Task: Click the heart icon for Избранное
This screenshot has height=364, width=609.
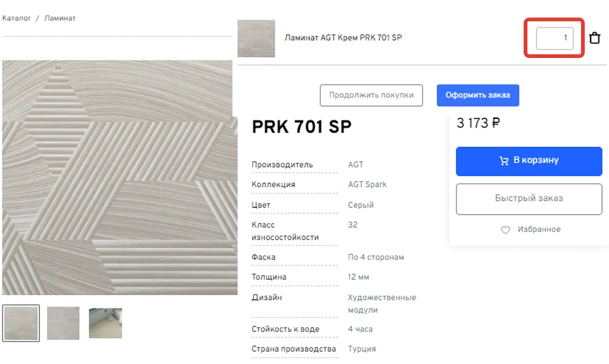Action: pyautogui.click(x=505, y=230)
